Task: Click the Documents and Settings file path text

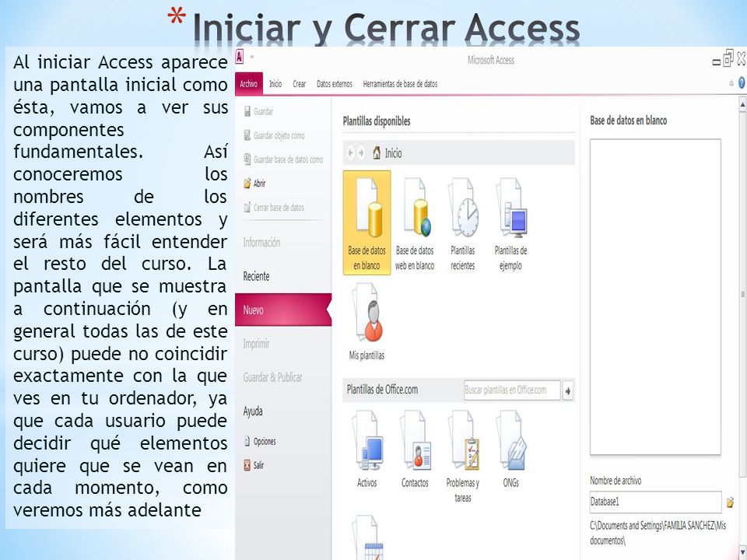Action: (x=658, y=534)
